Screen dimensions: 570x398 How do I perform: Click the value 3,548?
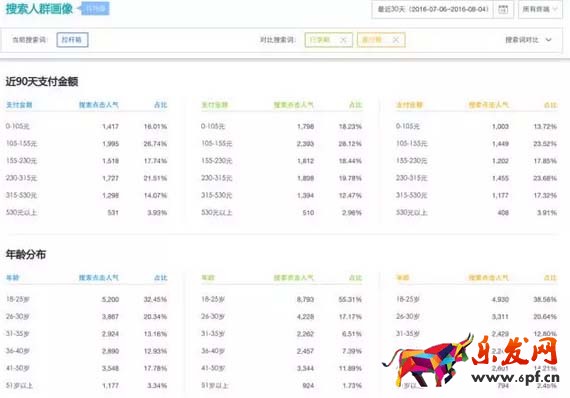(111, 368)
